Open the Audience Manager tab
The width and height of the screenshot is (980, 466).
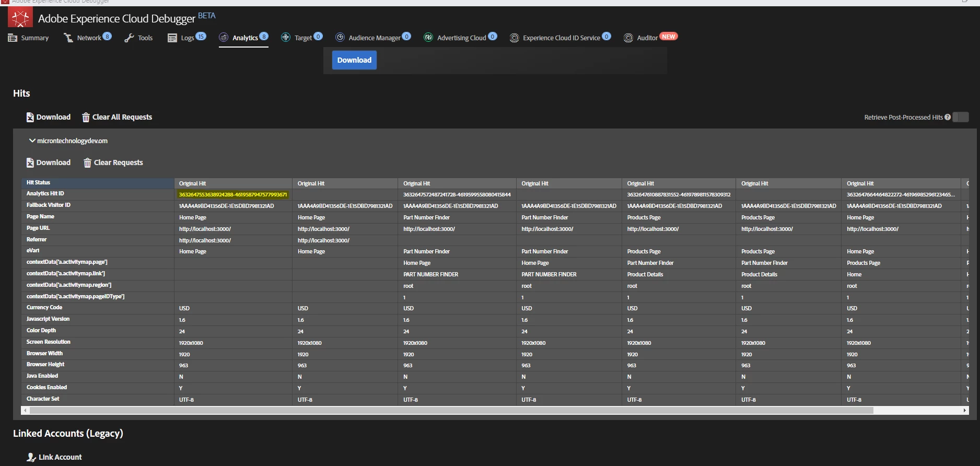coord(373,38)
